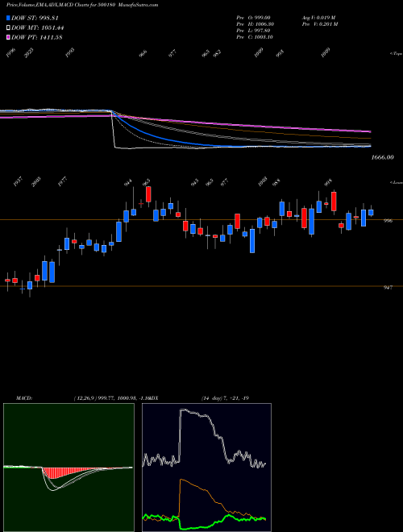This screenshot has height=532, width=403.
Task: Click the '<Lows' label at right edge
Action: [397, 182]
